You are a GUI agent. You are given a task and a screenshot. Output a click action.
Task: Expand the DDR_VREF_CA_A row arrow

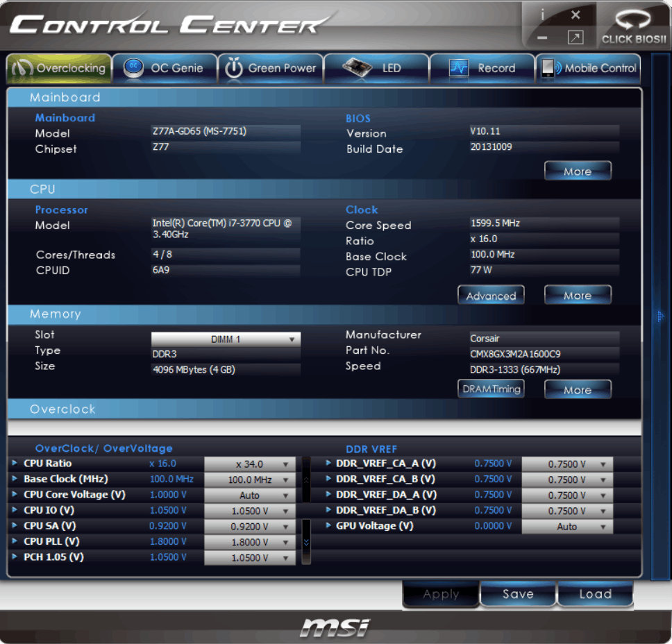[x=328, y=463]
